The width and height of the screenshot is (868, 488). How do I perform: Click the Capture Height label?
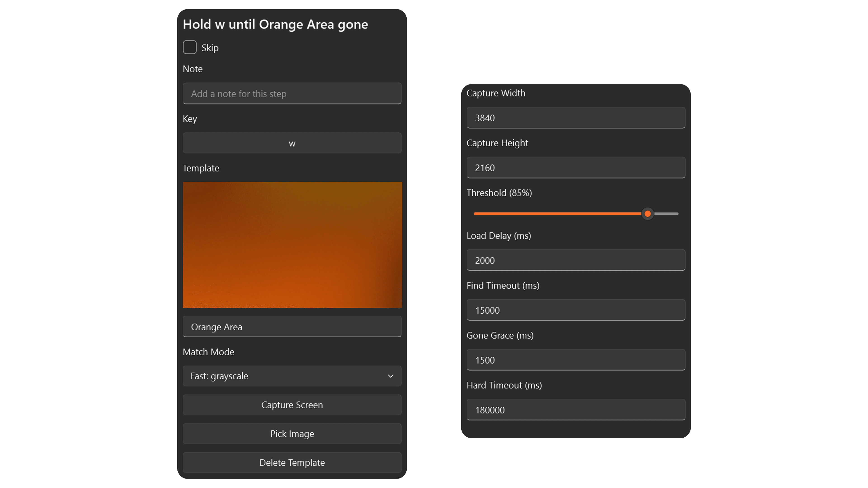(497, 143)
